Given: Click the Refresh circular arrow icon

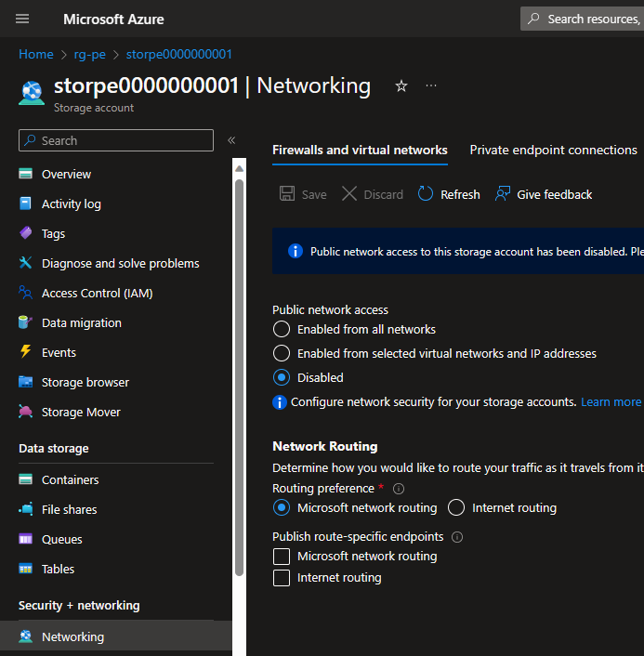Looking at the screenshot, I should 426,194.
